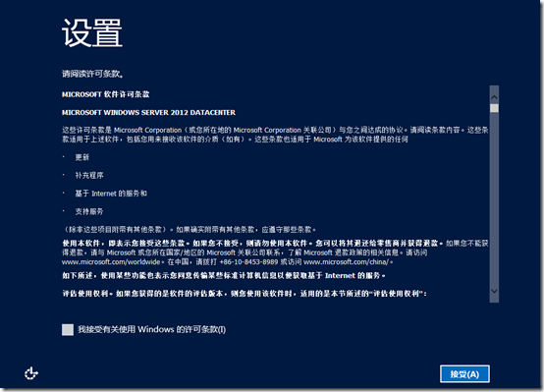Click the 补充程序 bullet item
The height and width of the screenshot is (392, 544).
(89, 175)
